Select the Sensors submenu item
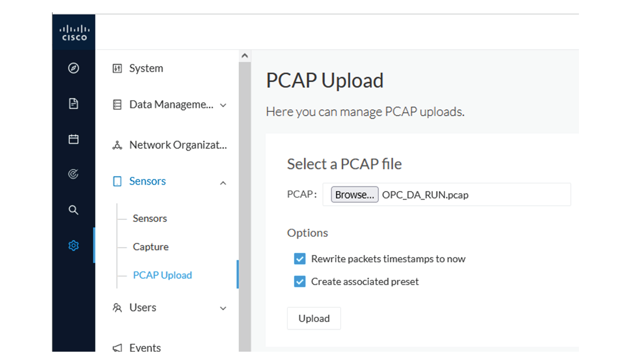630x364 pixels. pos(150,219)
